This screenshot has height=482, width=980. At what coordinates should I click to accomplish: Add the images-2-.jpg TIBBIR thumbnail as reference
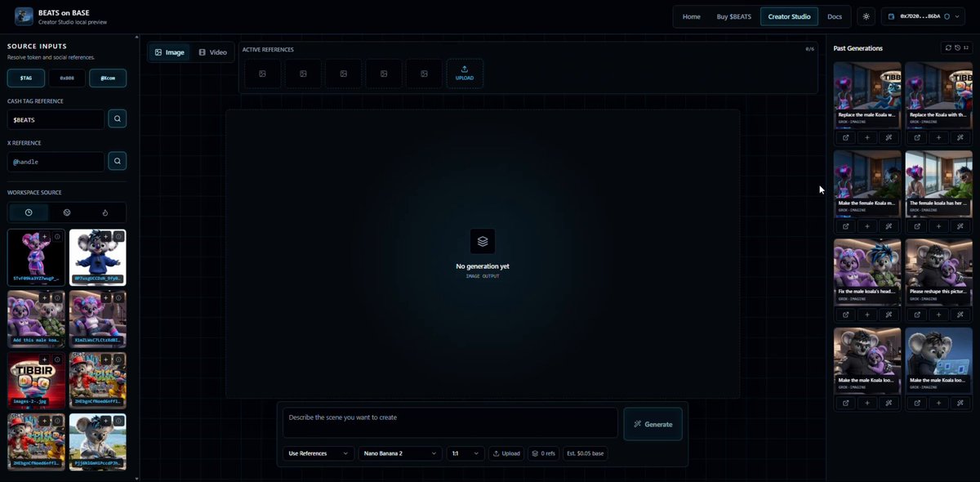pyautogui.click(x=45, y=359)
